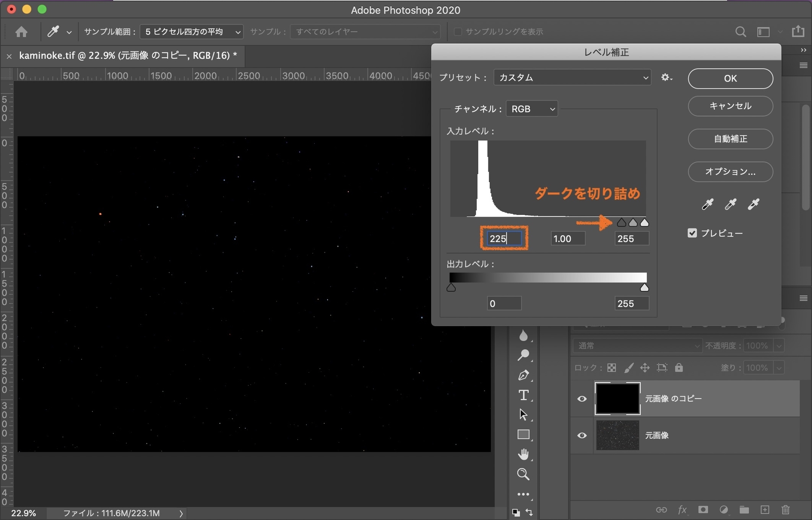
Task: Open the search icon in the top bar
Action: click(741, 32)
